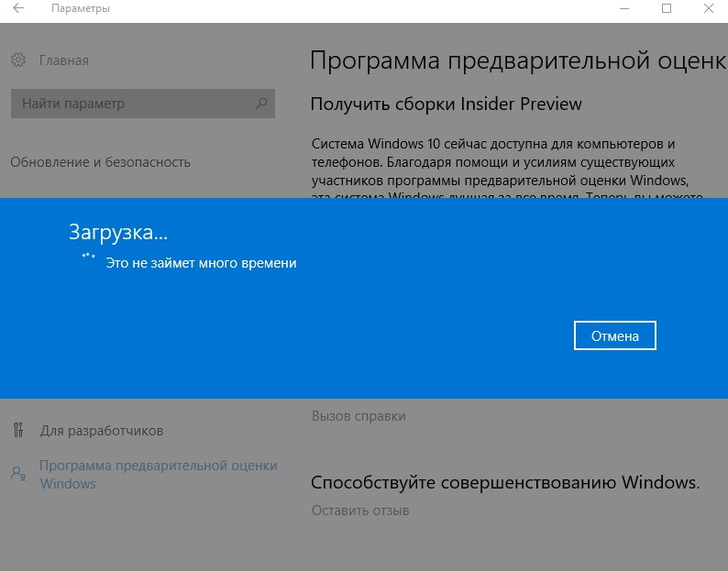
Task: Open the Оставить отзыв link
Action: click(x=360, y=511)
